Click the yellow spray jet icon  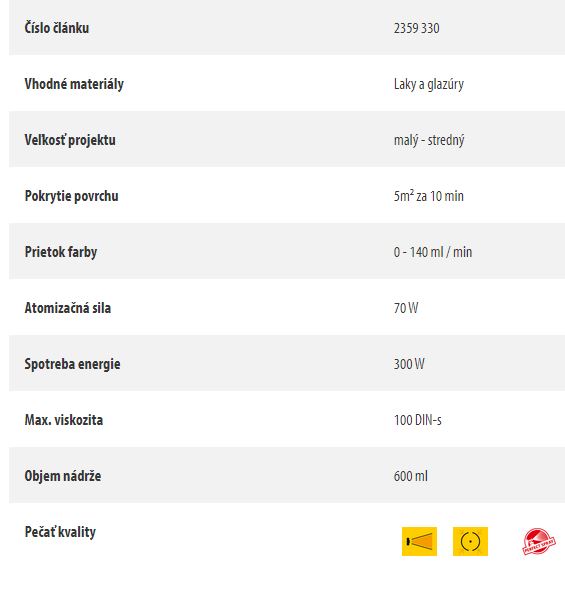[x=419, y=541]
